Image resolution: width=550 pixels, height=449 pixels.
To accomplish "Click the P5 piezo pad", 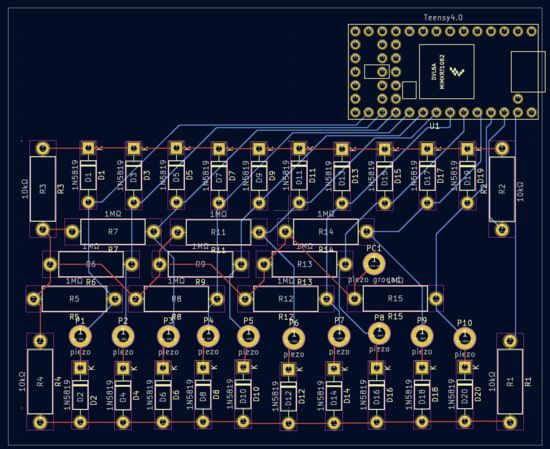I will click(248, 336).
